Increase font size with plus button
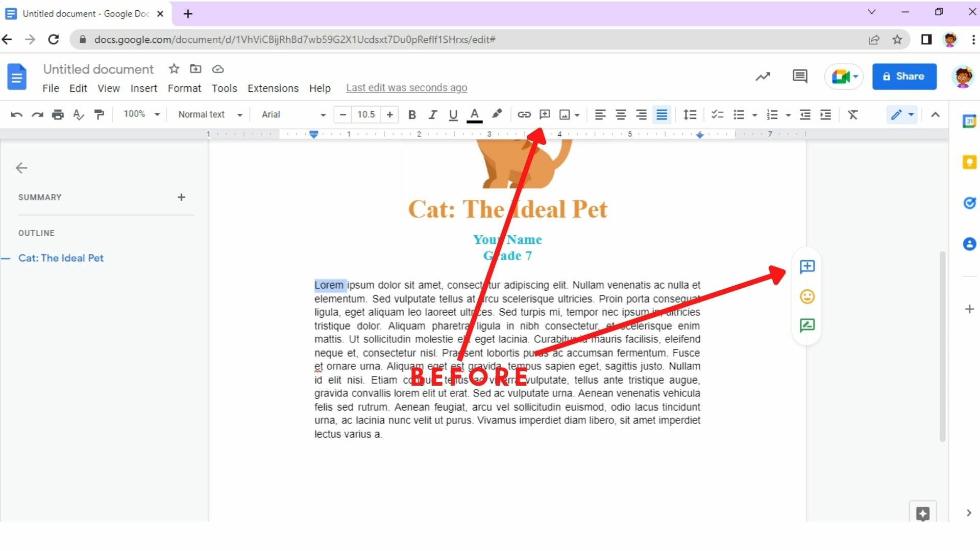 pos(389,115)
